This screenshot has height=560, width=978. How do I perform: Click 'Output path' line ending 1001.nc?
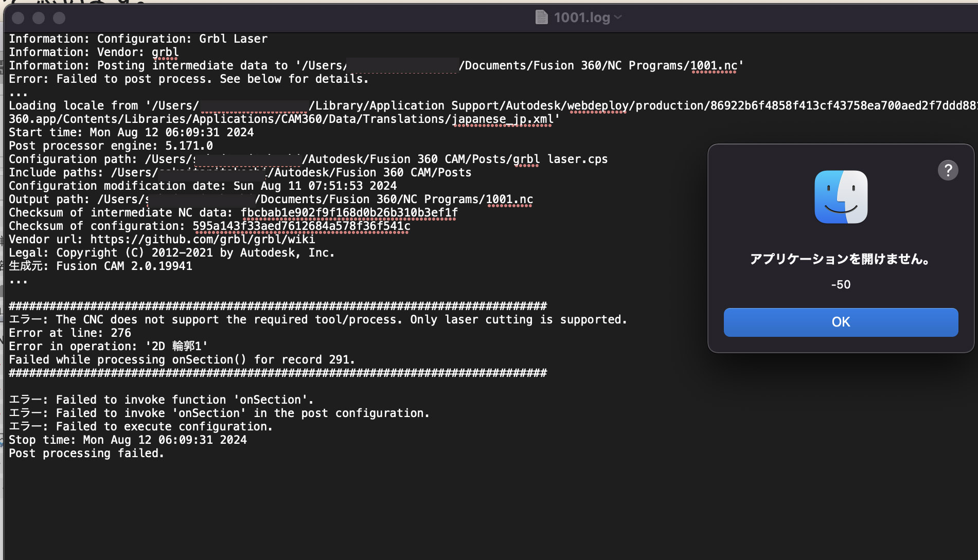[x=271, y=199]
